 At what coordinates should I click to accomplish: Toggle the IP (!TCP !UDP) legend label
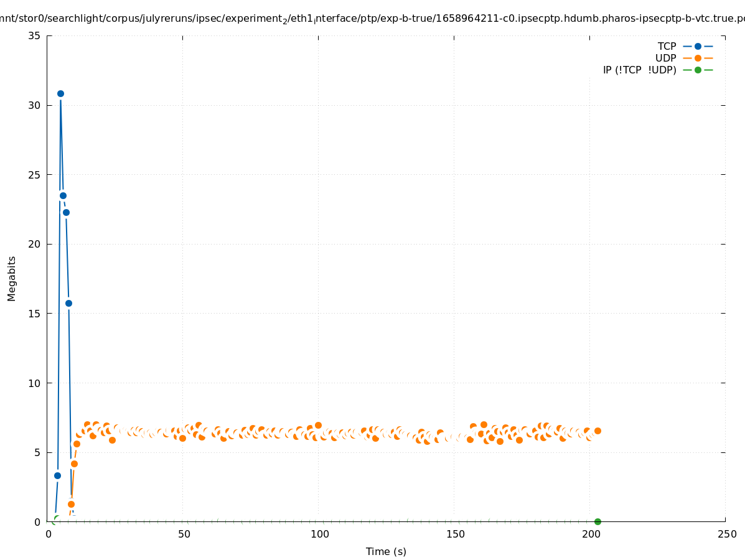click(x=639, y=70)
